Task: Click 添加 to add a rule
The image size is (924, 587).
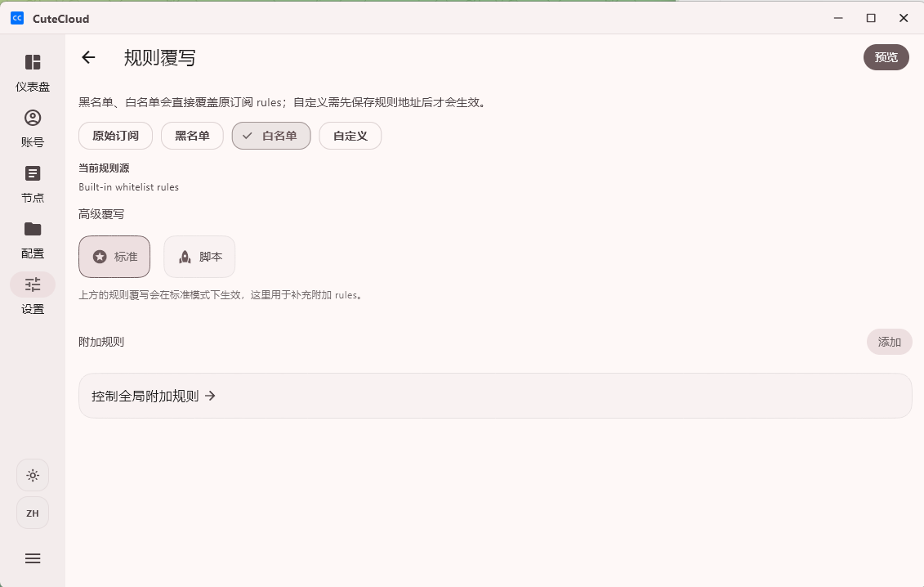Action: coord(889,342)
